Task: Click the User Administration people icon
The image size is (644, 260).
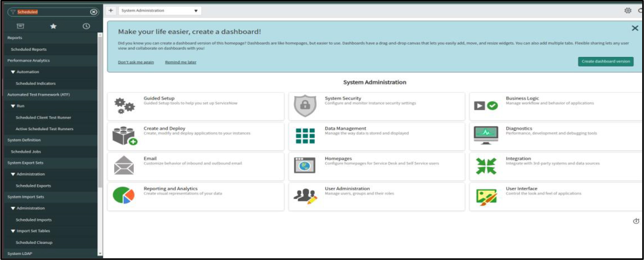Action: 305,196
